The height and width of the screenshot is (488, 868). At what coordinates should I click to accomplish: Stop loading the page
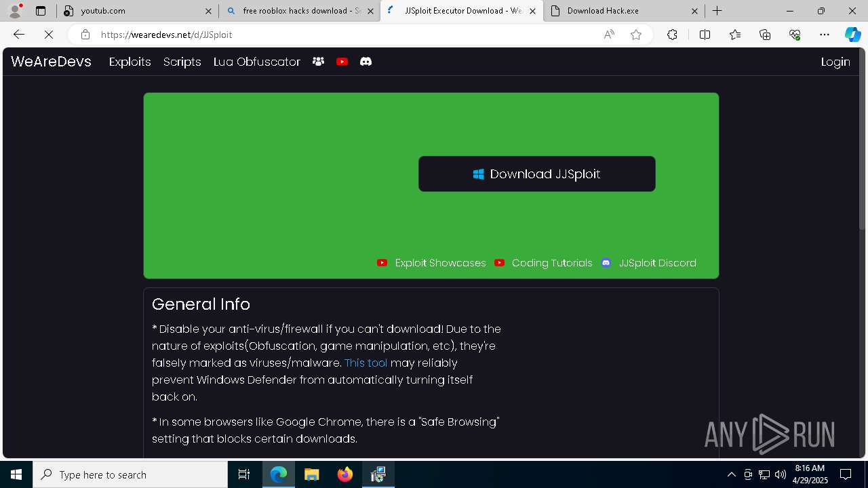(x=49, y=35)
